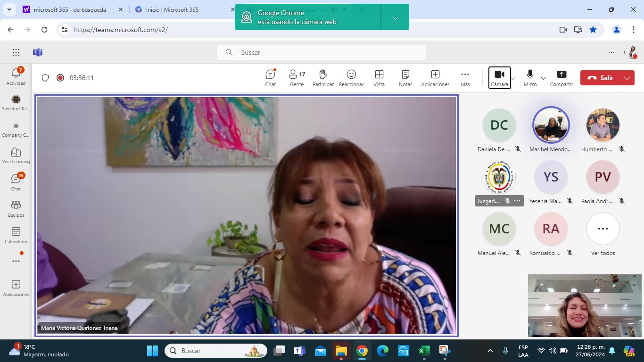Click the Buscar search field in Teams

click(x=321, y=52)
